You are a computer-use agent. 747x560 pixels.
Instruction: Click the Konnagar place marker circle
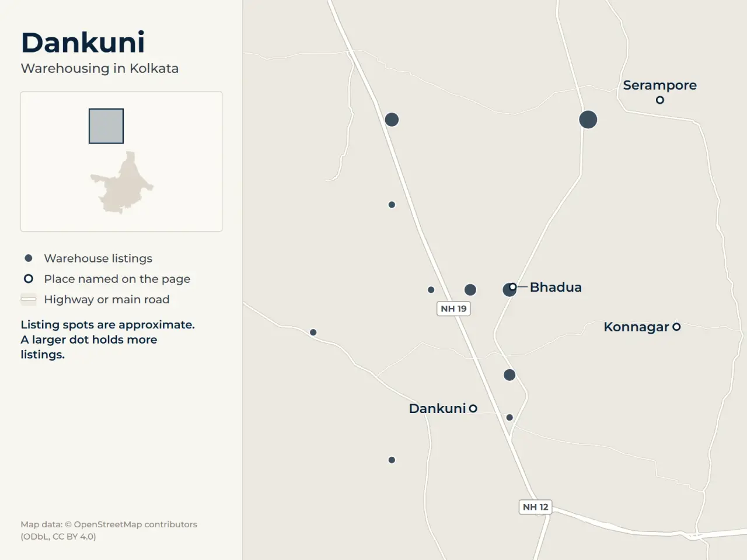(x=676, y=327)
